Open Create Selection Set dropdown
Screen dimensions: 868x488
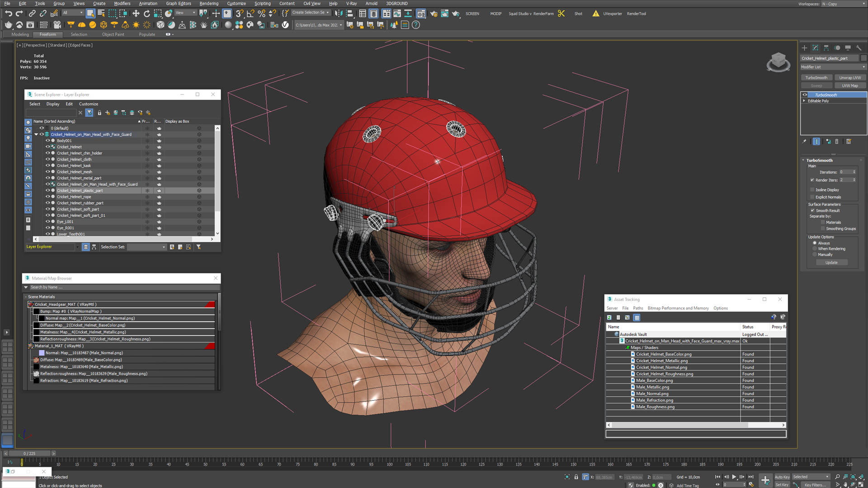click(x=311, y=13)
